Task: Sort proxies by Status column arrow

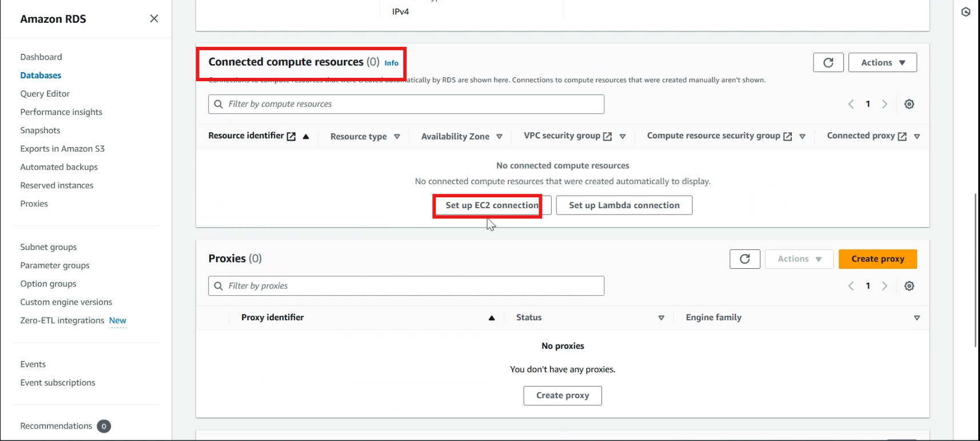Action: (661, 318)
